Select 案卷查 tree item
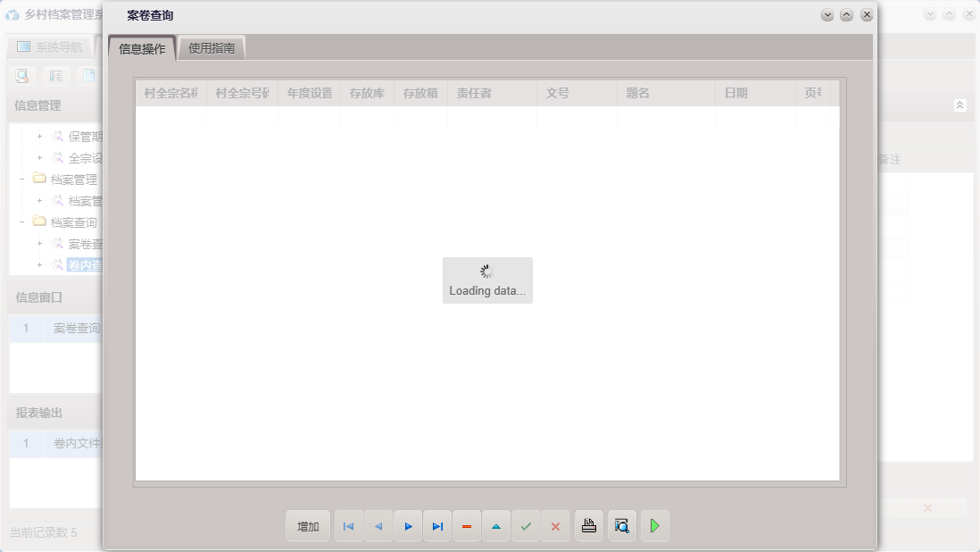Viewport: 980px width, 552px height. 85,244
